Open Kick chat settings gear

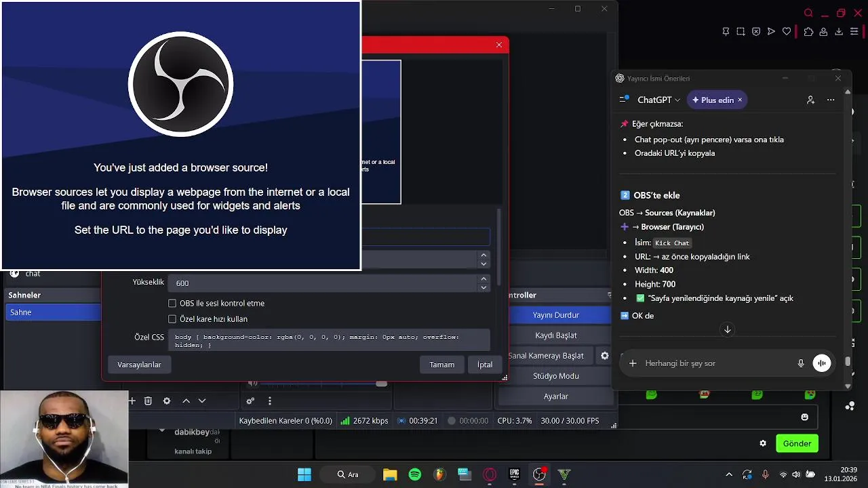coord(763,443)
